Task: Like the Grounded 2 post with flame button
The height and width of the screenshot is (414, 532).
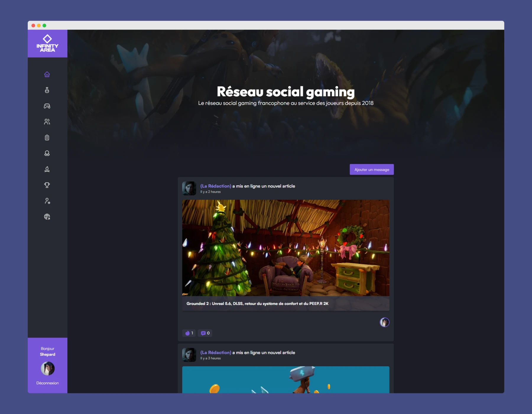Action: point(189,333)
